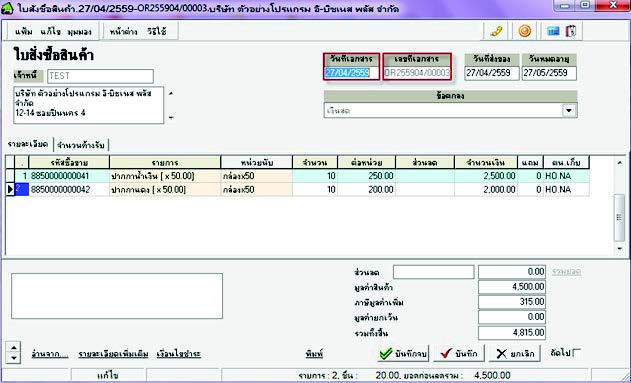The height and width of the screenshot is (383, 631).
Task: Click the 200.00 unit price cell
Action: click(367, 189)
